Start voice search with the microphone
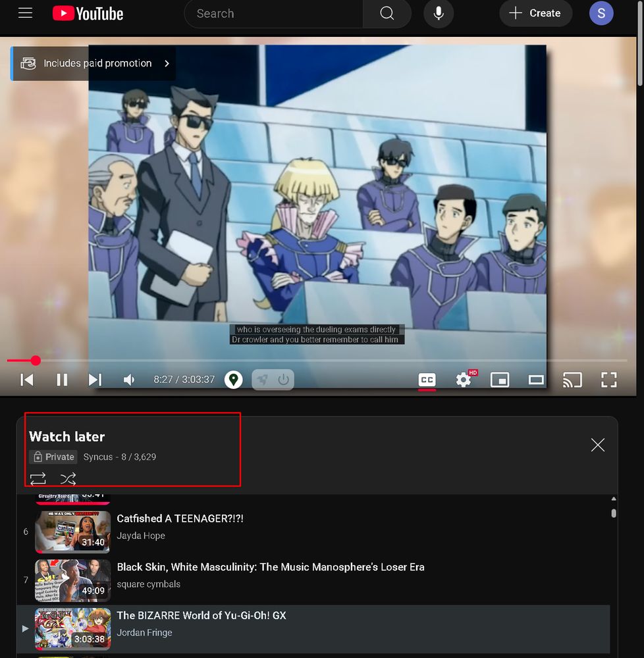644x658 pixels. 439,13
